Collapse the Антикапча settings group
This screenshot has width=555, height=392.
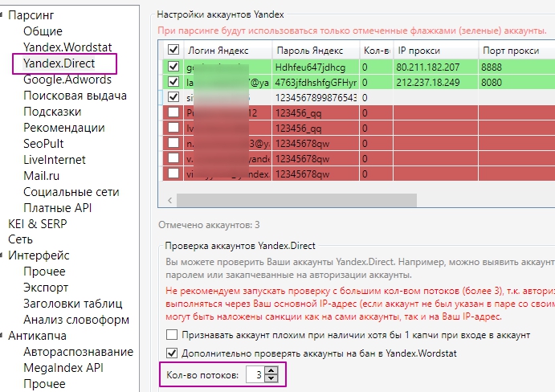(2, 336)
